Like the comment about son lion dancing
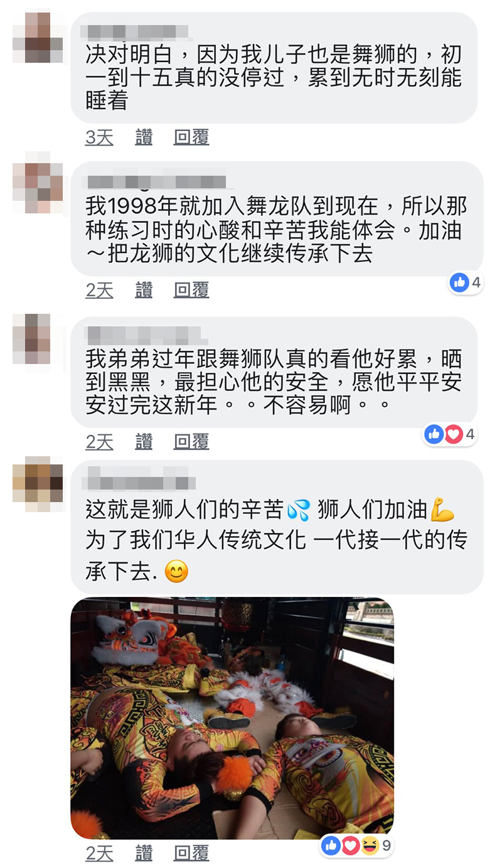Viewport: 502px width, 868px height. 144,137
